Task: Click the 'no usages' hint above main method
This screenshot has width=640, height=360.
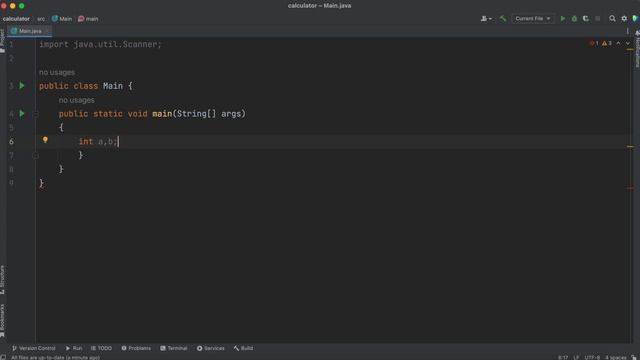Action: pyautogui.click(x=76, y=100)
